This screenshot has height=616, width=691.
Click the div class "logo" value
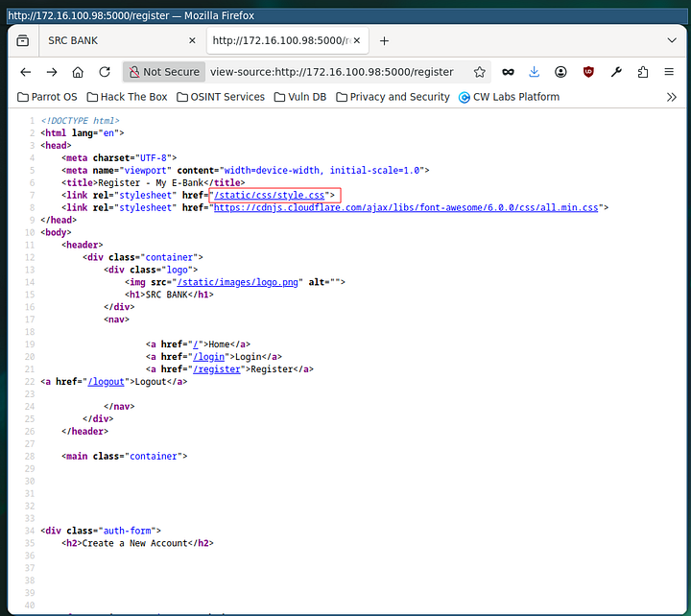[x=178, y=270]
